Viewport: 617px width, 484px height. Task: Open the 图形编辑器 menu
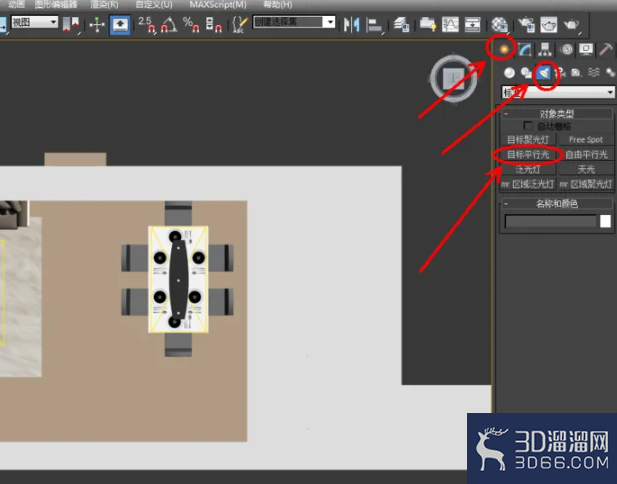pos(56,5)
